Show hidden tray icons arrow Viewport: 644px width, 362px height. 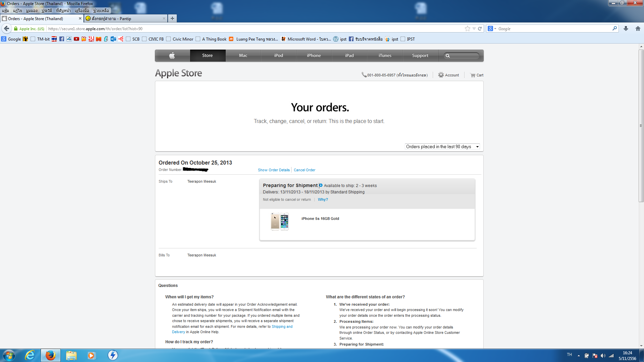579,356
